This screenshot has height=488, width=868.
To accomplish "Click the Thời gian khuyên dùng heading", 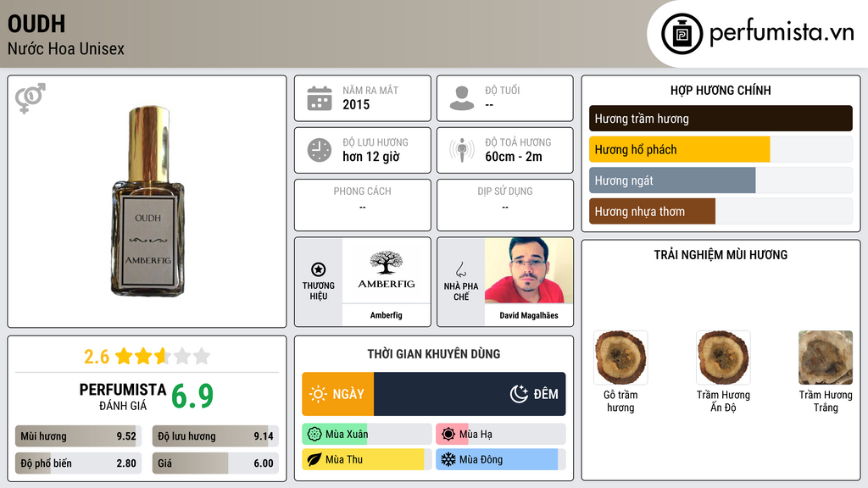I will click(x=434, y=354).
